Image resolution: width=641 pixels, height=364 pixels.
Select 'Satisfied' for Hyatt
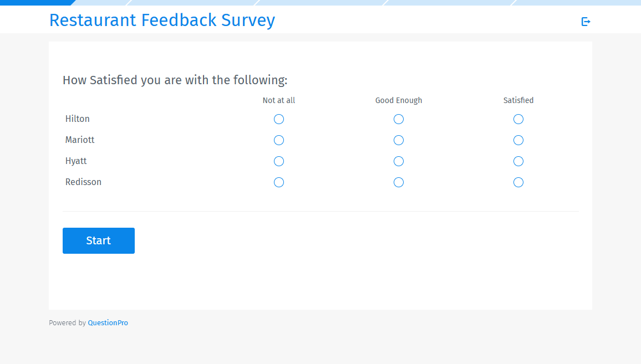pyautogui.click(x=518, y=161)
